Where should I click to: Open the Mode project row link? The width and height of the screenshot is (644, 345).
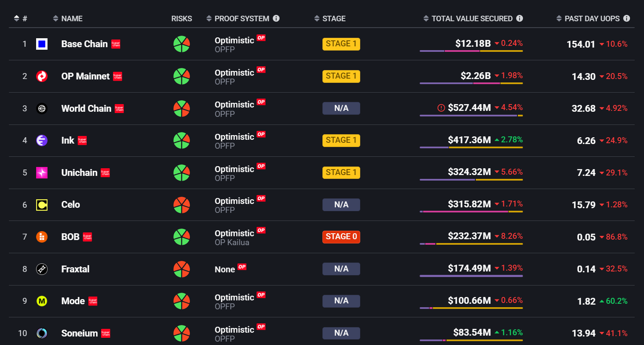click(x=73, y=301)
